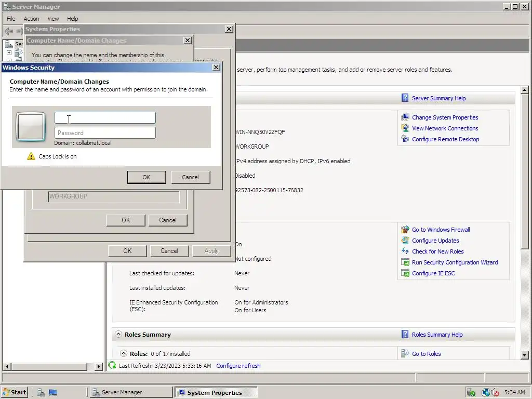Image resolution: width=532 pixels, height=399 pixels.
Task: Click the refresh icon beside Last Refresh
Action: click(112, 365)
